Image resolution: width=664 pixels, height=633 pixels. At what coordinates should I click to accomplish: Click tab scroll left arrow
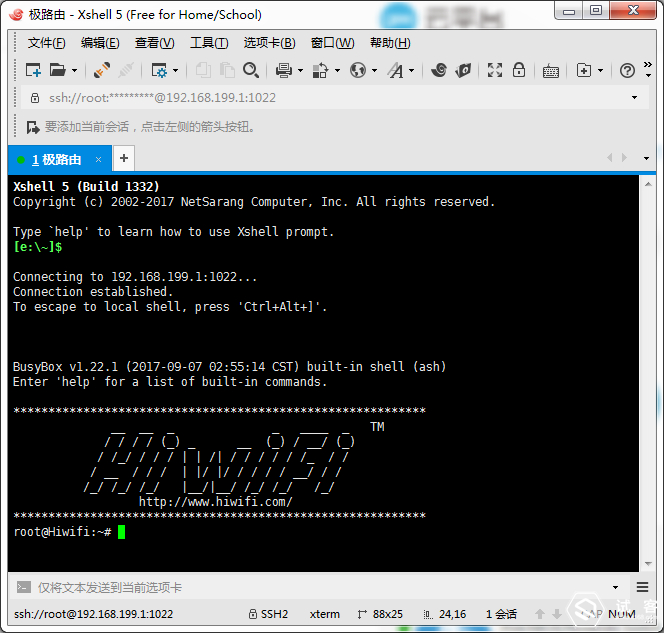(x=609, y=158)
